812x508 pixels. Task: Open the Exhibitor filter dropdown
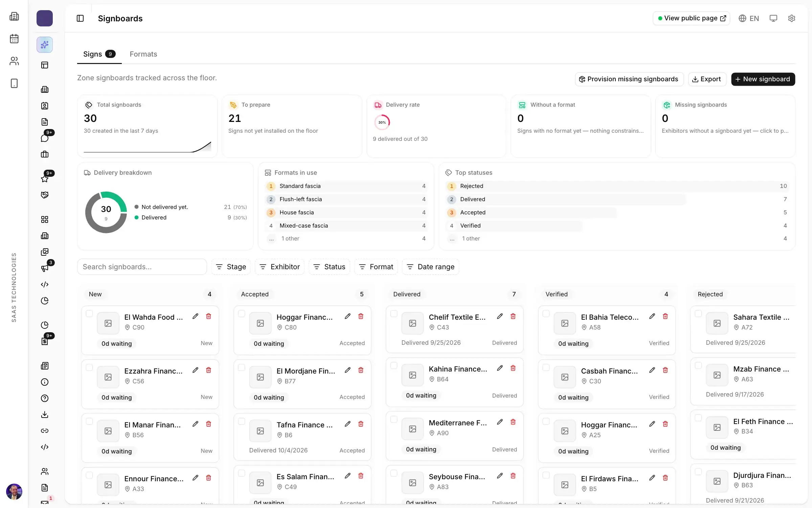pyautogui.click(x=279, y=267)
